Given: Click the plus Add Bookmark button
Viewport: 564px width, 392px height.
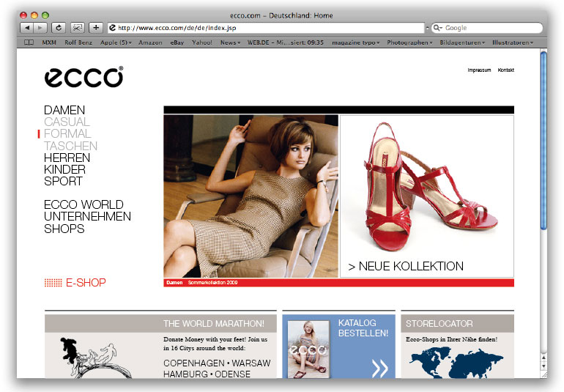Looking at the screenshot, I should [x=96, y=28].
